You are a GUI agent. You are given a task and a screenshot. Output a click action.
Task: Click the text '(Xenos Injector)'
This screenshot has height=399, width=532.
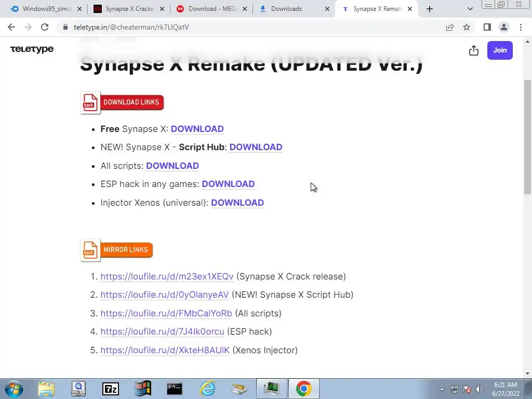click(x=265, y=350)
